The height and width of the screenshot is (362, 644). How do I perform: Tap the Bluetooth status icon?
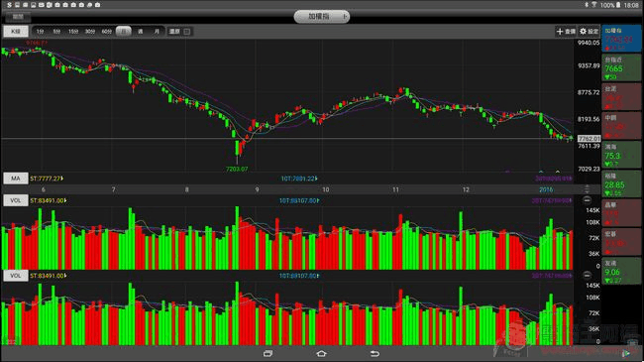pyautogui.click(x=587, y=5)
